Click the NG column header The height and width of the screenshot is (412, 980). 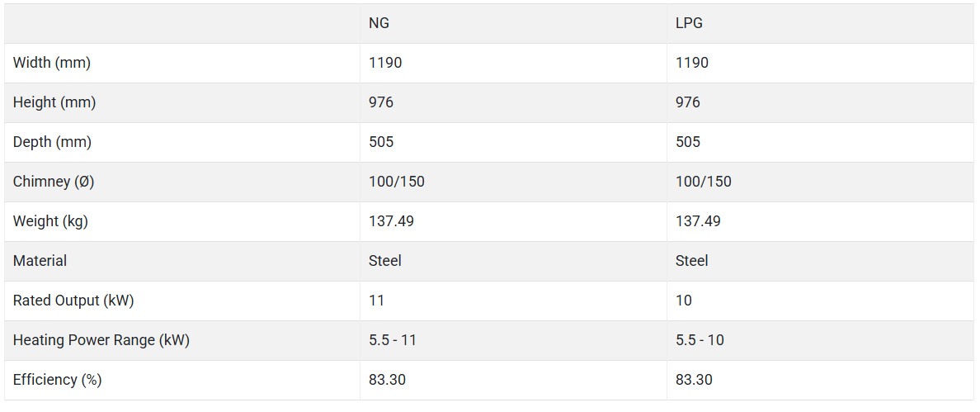point(379,23)
